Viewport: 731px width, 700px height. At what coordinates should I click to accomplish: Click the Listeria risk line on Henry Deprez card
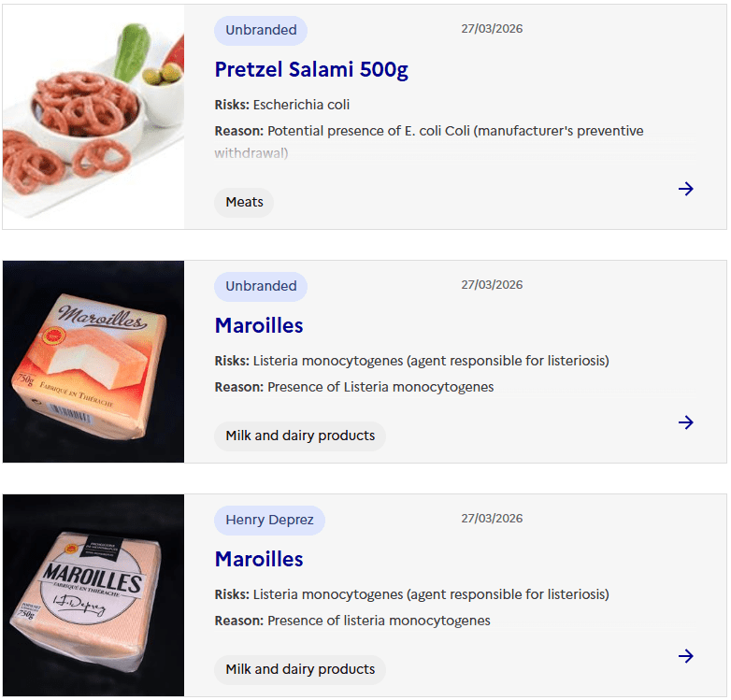[x=411, y=594]
